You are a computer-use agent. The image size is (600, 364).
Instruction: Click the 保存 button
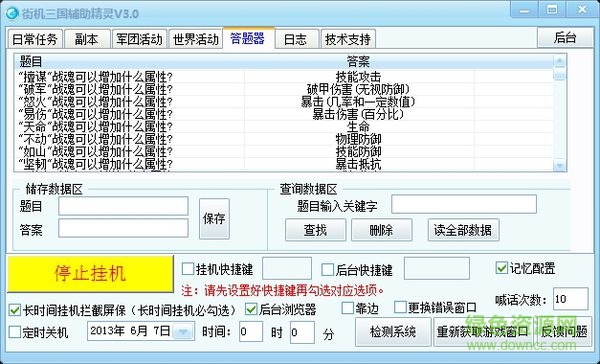214,219
